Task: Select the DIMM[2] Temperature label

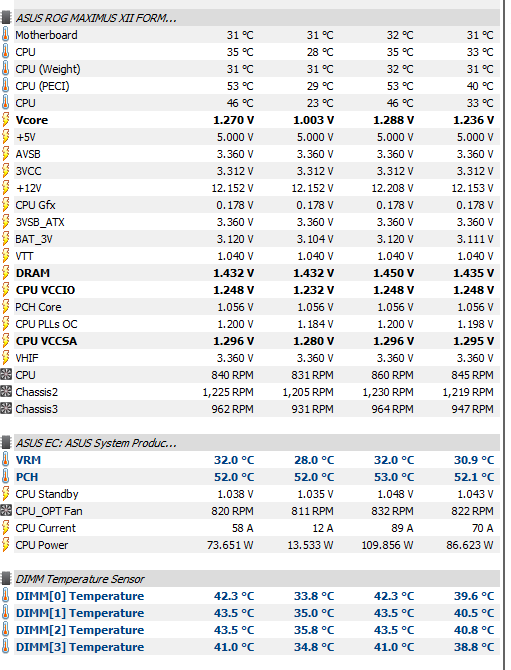Action: coord(80,630)
